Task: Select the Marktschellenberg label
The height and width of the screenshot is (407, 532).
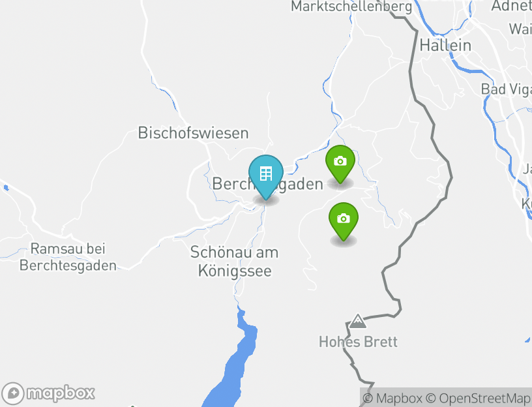Action: [x=351, y=7]
